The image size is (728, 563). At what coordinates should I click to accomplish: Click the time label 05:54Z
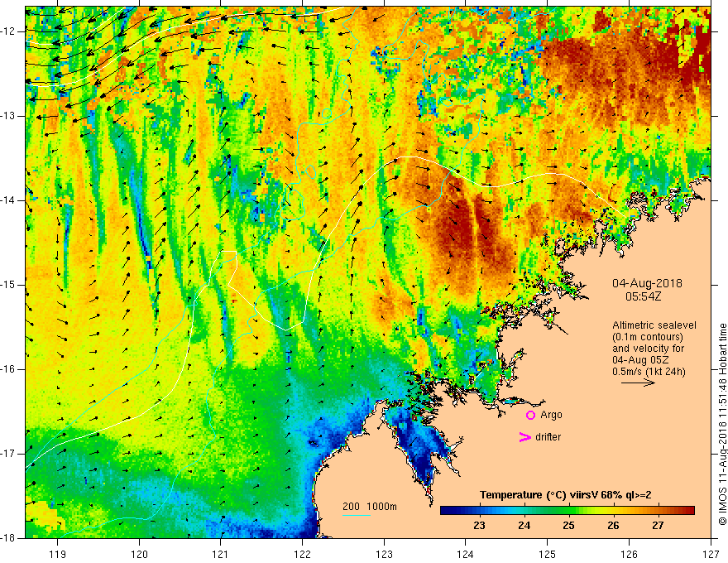click(643, 296)
